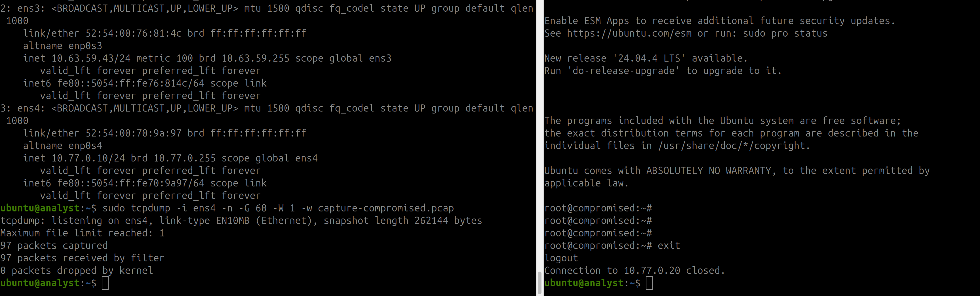Click the '97 packets captured' line
The height and width of the screenshot is (296, 980).
[54, 246]
